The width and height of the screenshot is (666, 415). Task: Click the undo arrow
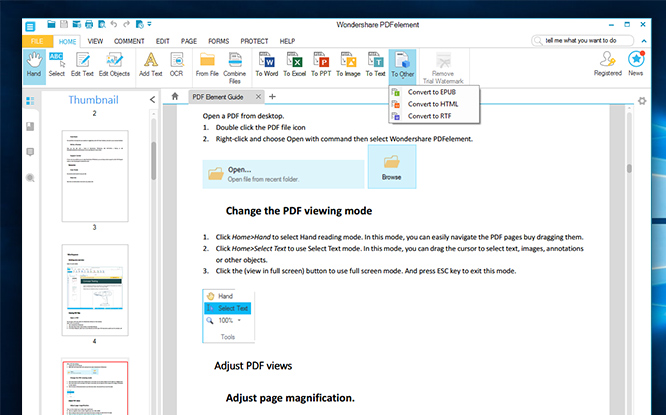tap(114, 24)
